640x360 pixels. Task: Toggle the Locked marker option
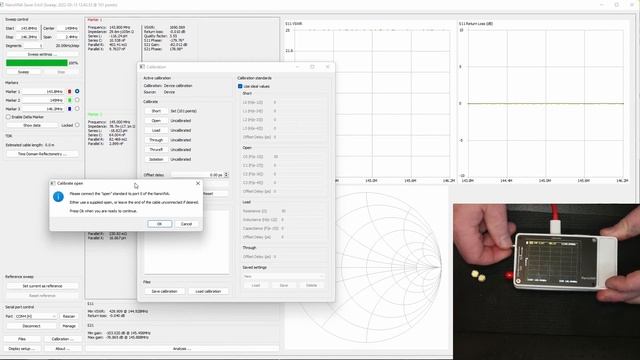click(77, 125)
